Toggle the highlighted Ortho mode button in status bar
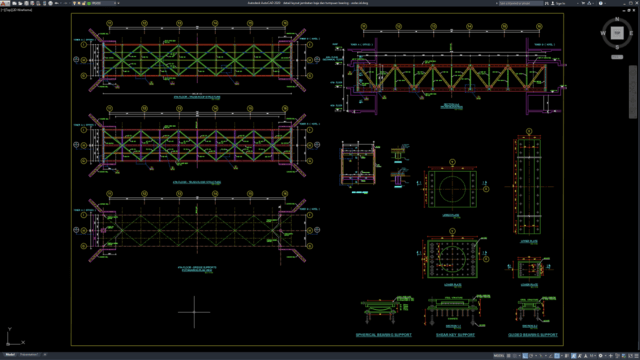Viewport: 640px width, 360px height. tap(525, 356)
